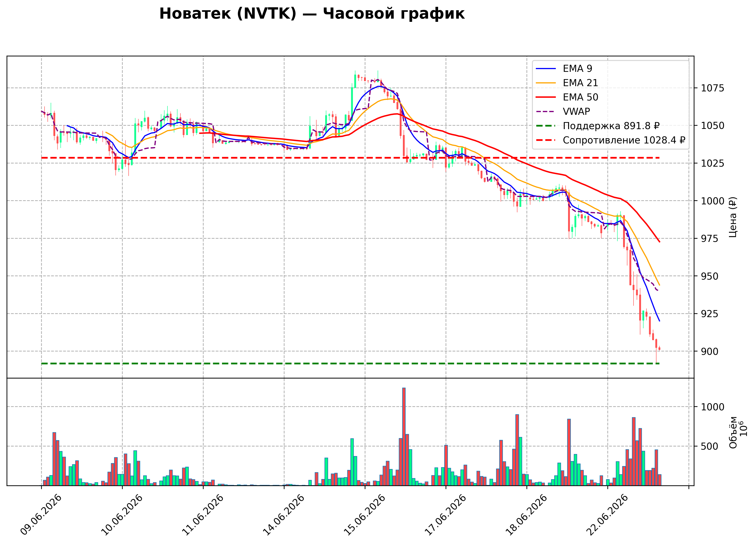Screen dimensions: 756x544
Task: Click the 1000 volume tick label
Action: (713, 407)
